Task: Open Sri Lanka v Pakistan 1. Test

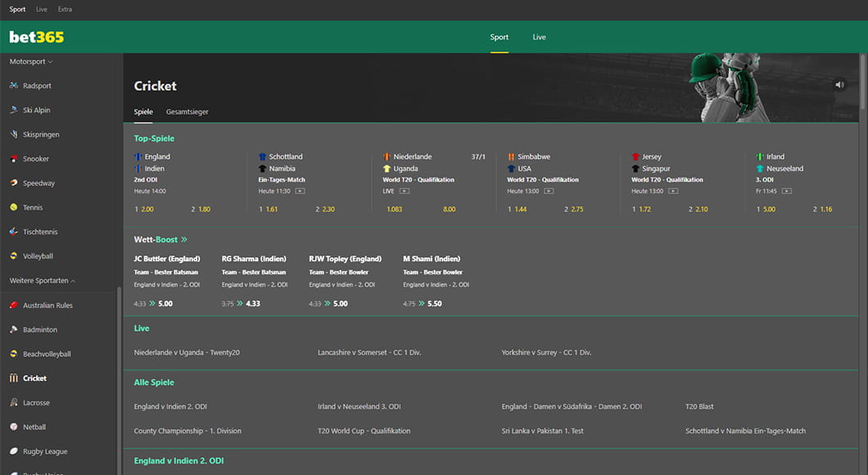Action: tap(542, 432)
